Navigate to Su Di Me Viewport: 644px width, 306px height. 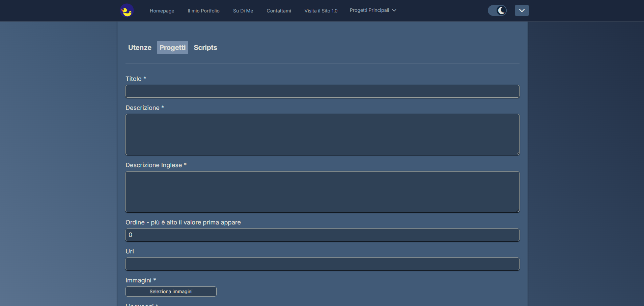(x=243, y=11)
